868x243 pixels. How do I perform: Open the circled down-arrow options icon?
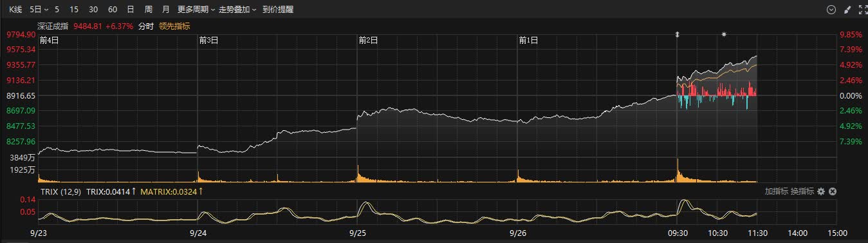831,10
